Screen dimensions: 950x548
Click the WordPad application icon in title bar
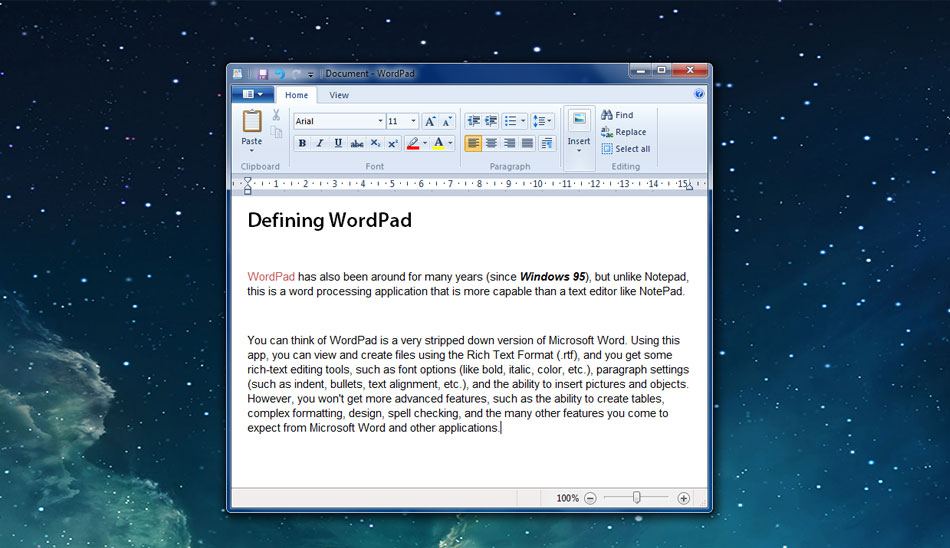point(238,74)
